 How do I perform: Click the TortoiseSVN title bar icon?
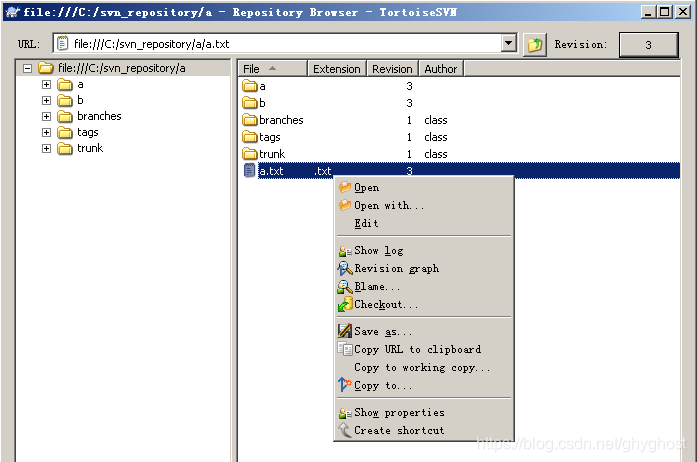pos(13,12)
